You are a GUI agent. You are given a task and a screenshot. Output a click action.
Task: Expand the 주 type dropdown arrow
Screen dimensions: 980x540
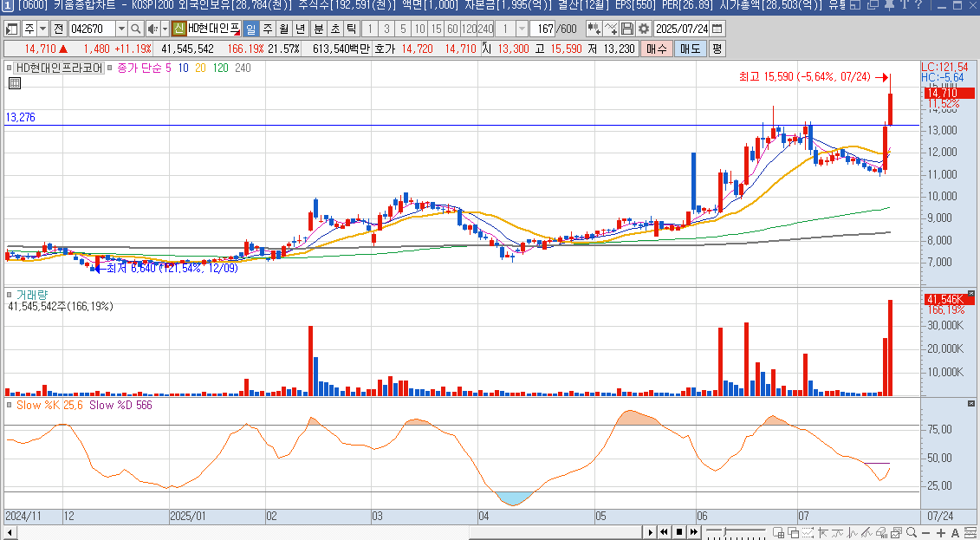coord(42,29)
